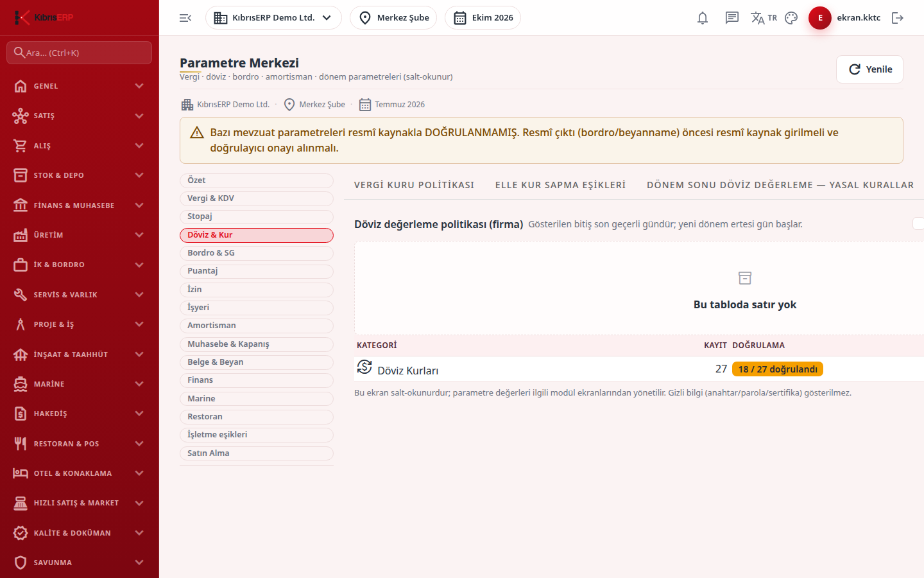Image resolution: width=924 pixels, height=578 pixels.
Task: Click the KıbrısERP logo
Action: 44,17
